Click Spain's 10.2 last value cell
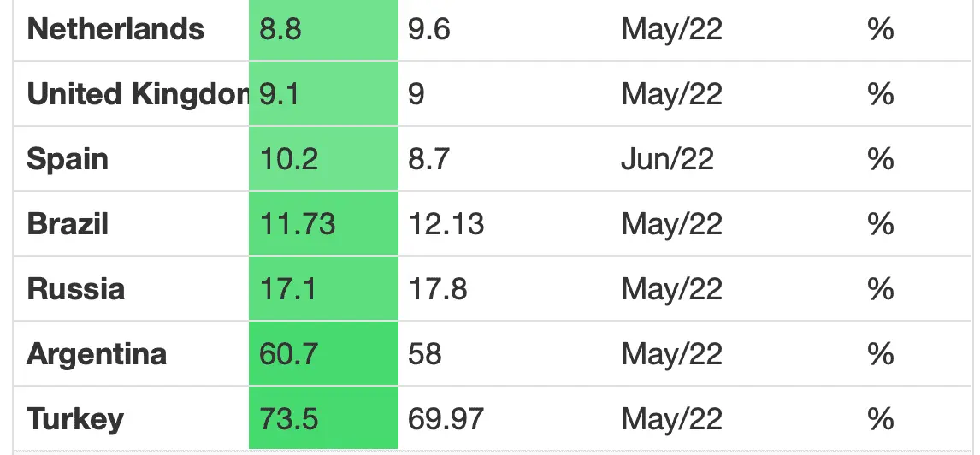980x455 pixels. pos(322,159)
